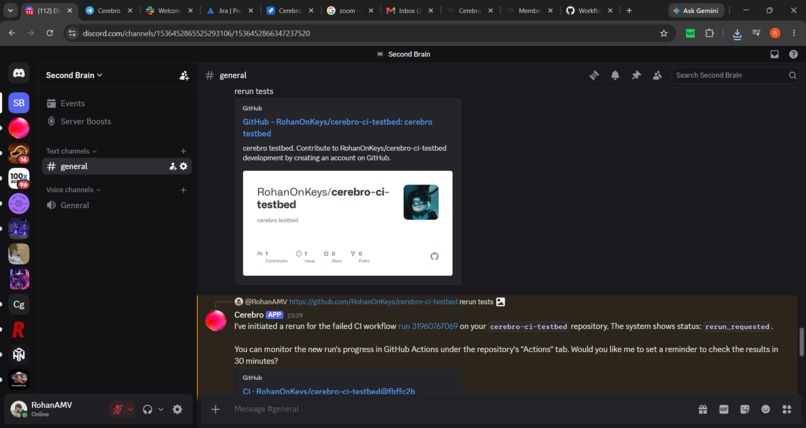This screenshot has height=428, width=806.
Task: Open the sticker picker icon
Action: (x=745, y=409)
